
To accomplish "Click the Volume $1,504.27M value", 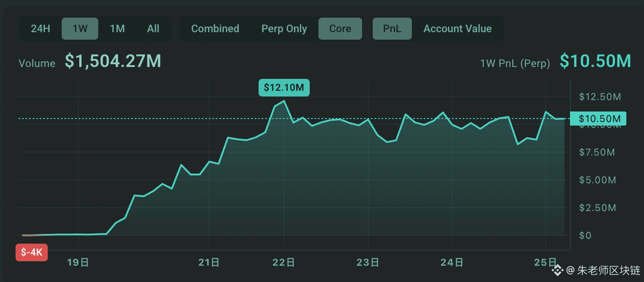I will tap(113, 61).
